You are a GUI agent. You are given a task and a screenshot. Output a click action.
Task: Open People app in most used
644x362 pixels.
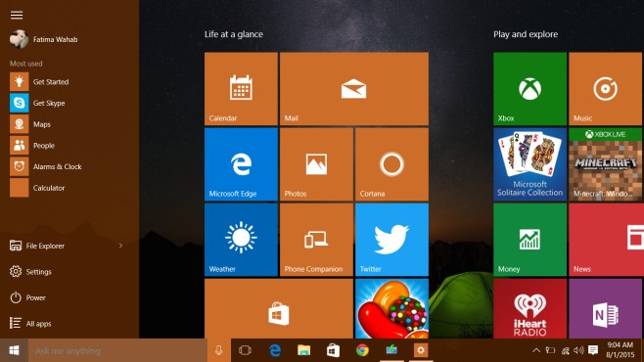(x=32, y=146)
